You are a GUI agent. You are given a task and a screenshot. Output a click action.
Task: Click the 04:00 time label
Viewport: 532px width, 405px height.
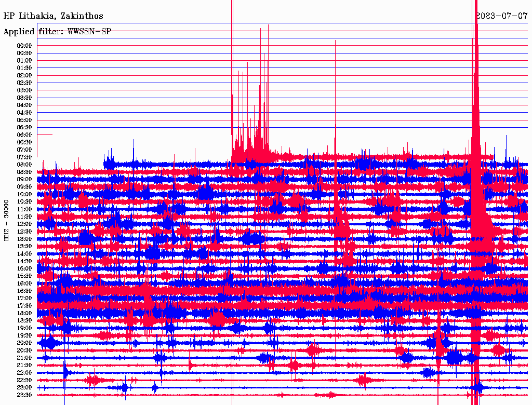24,105
